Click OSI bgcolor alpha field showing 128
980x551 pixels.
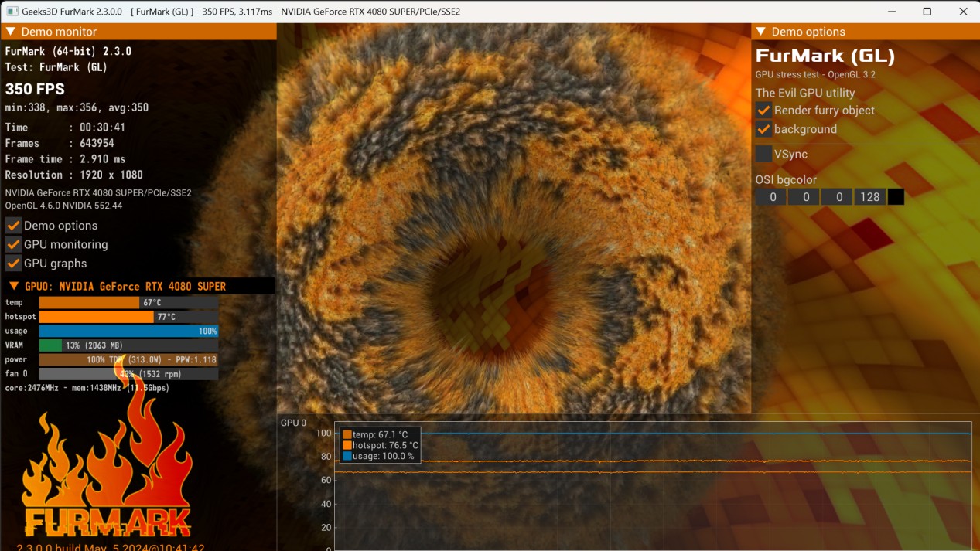(869, 197)
